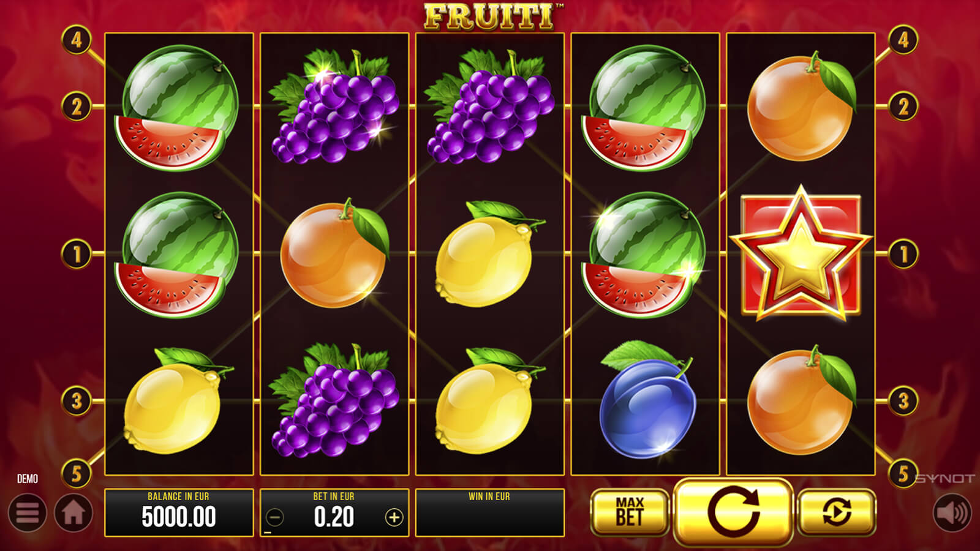
Task: Click the Bet in EUR value 0.20
Action: (334, 518)
